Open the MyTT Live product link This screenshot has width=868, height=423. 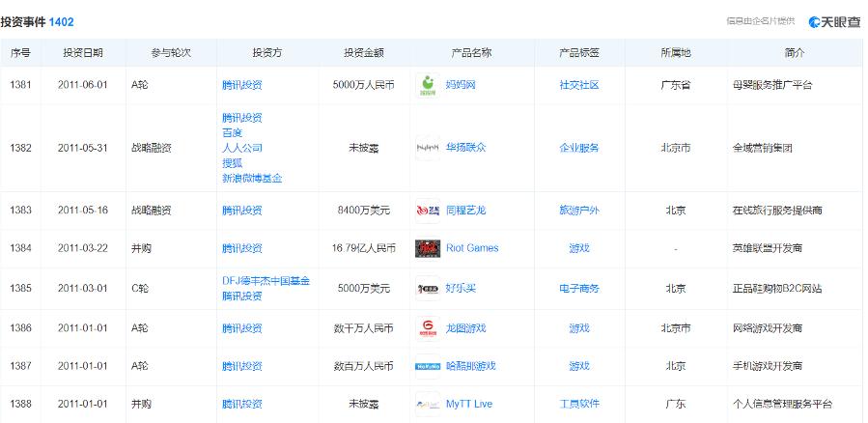[469, 405]
